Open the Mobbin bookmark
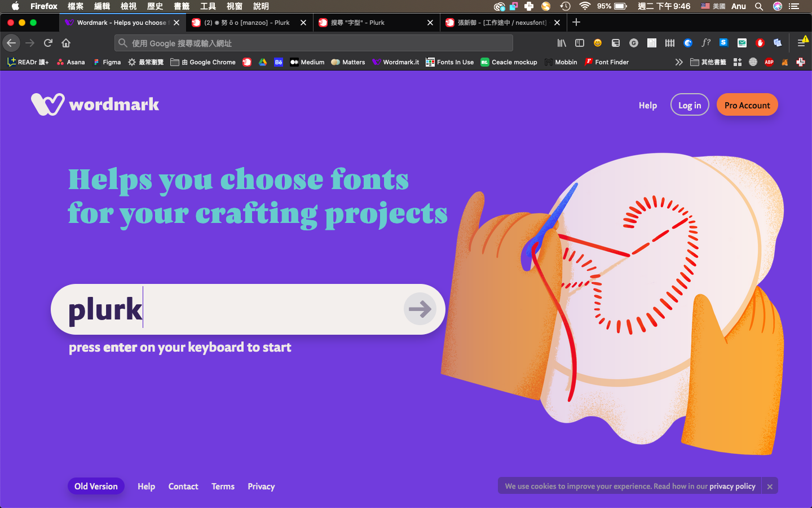812x508 pixels. click(561, 62)
